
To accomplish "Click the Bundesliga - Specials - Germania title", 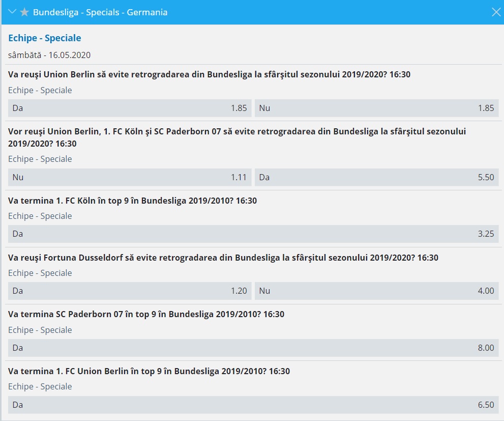I will click(100, 12).
